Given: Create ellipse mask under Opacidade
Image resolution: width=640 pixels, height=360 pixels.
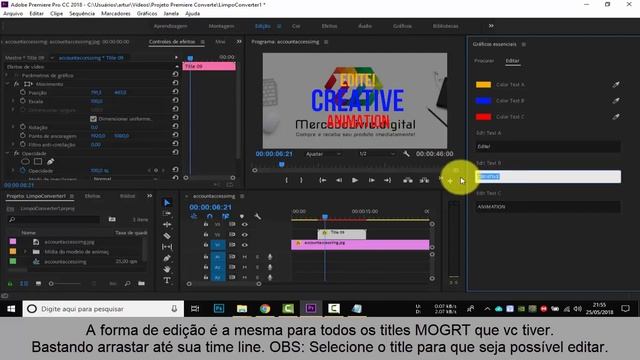Looking at the screenshot, I should (x=25, y=162).
